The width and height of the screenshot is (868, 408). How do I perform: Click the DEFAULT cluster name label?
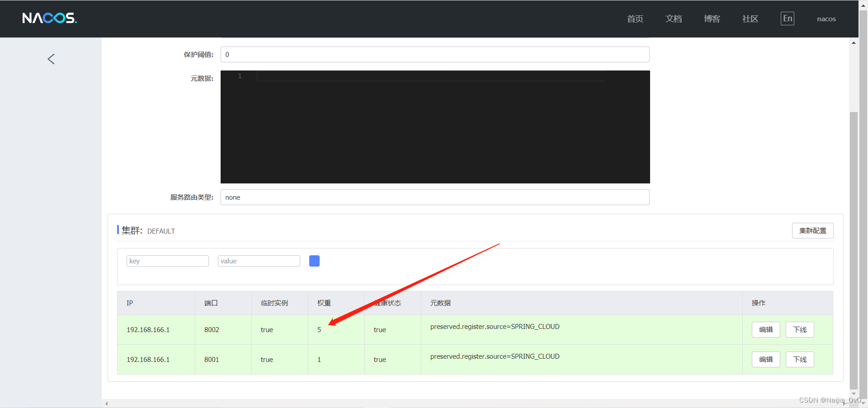click(x=161, y=231)
